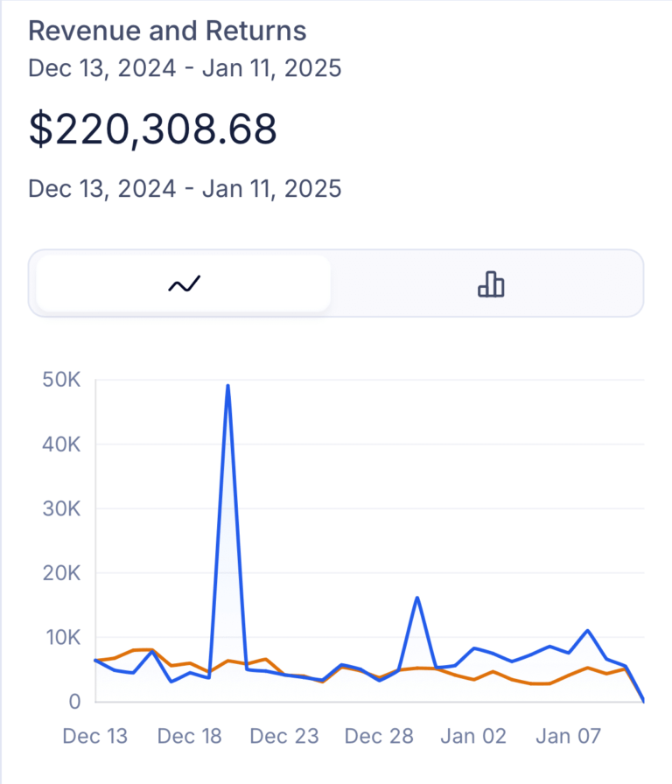
Task: Click the Jan 02 x-axis label
Action: 473,736
